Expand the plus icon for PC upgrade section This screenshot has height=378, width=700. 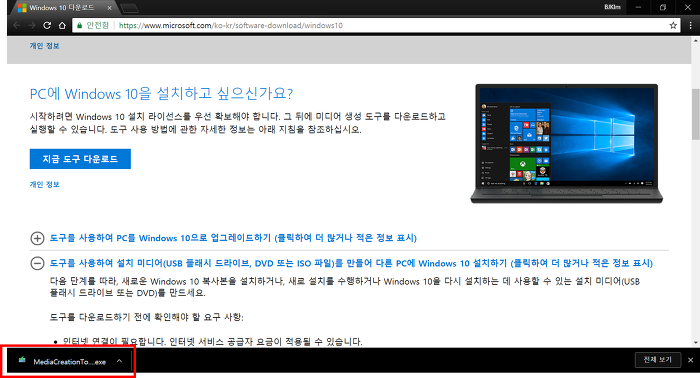37,238
